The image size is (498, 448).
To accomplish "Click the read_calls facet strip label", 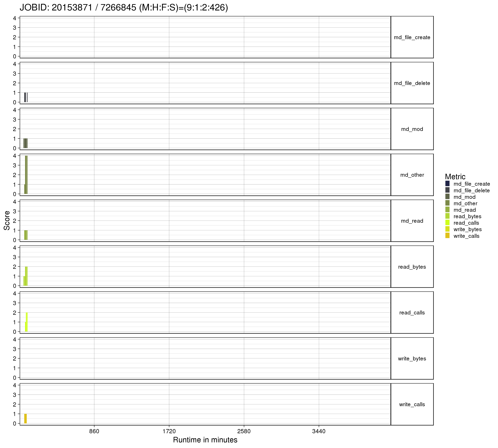I will 412,313.
